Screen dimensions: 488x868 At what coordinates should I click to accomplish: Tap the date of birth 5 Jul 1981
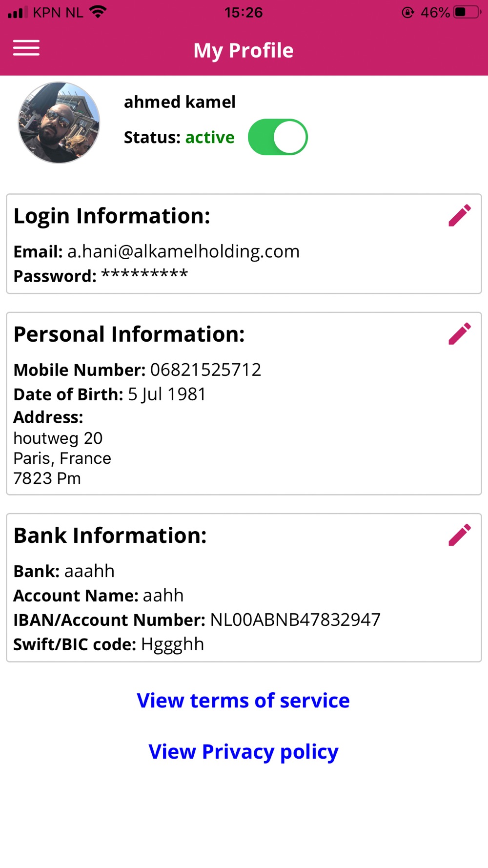point(167,394)
